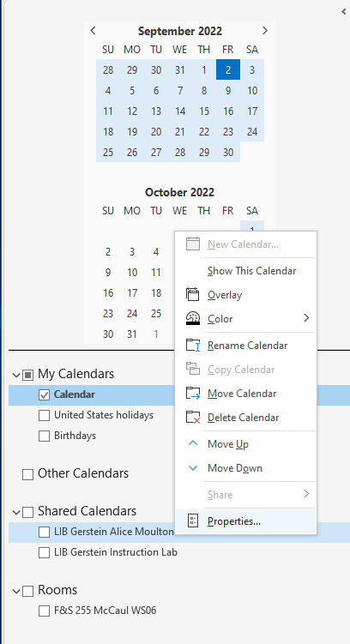Click the Move Calendar folder icon

tap(193, 393)
